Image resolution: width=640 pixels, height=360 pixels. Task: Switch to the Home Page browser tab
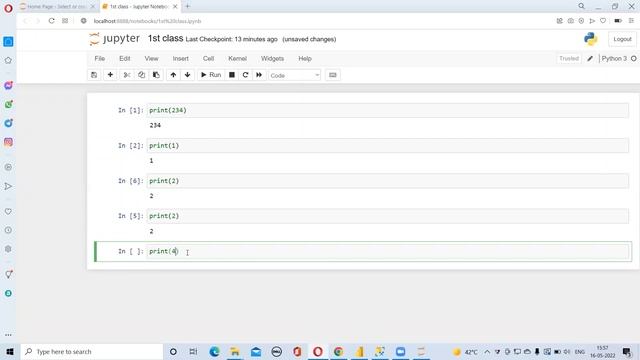[x=57, y=7]
